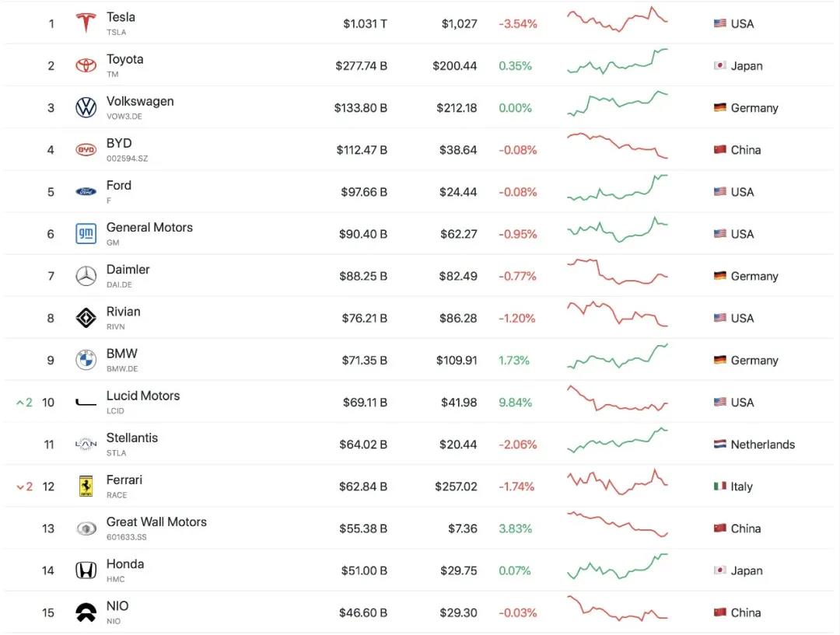Click the Ferrari prancing horse logo
840x635 pixels.
(x=86, y=486)
